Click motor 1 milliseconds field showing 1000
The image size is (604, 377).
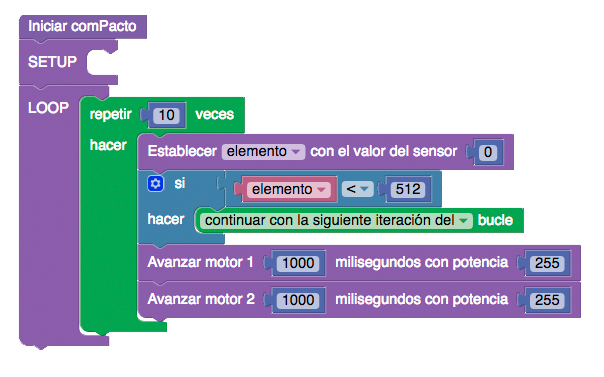tap(298, 263)
